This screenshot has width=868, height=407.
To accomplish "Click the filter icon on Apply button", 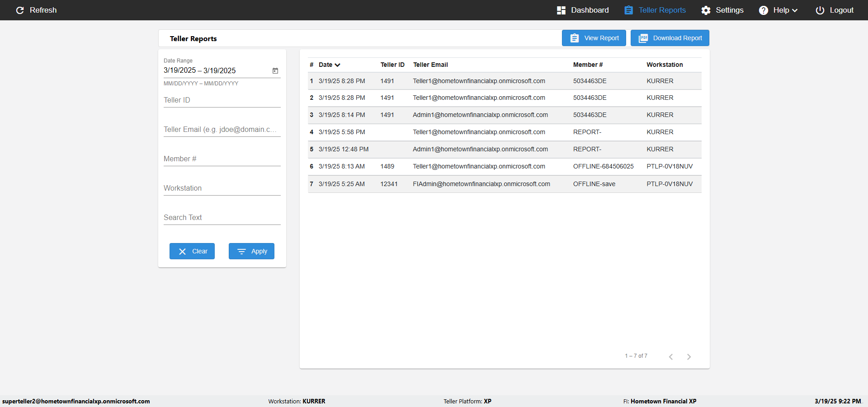I will [242, 252].
